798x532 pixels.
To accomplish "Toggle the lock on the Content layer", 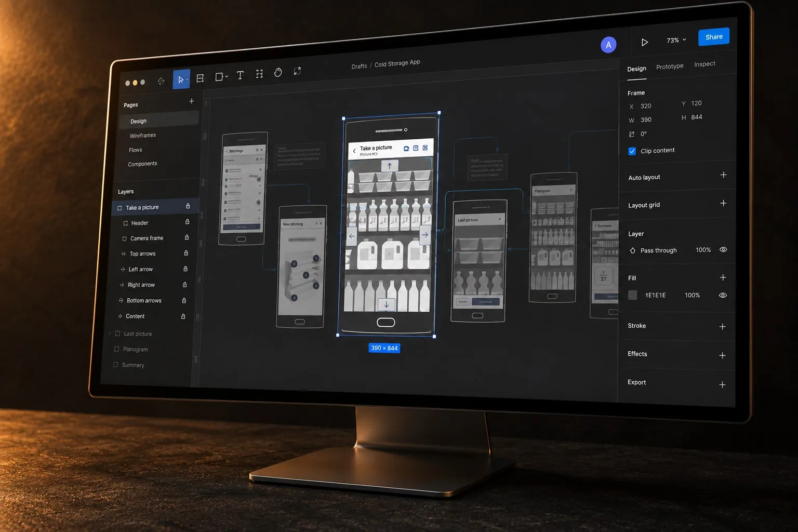I will coord(183,316).
